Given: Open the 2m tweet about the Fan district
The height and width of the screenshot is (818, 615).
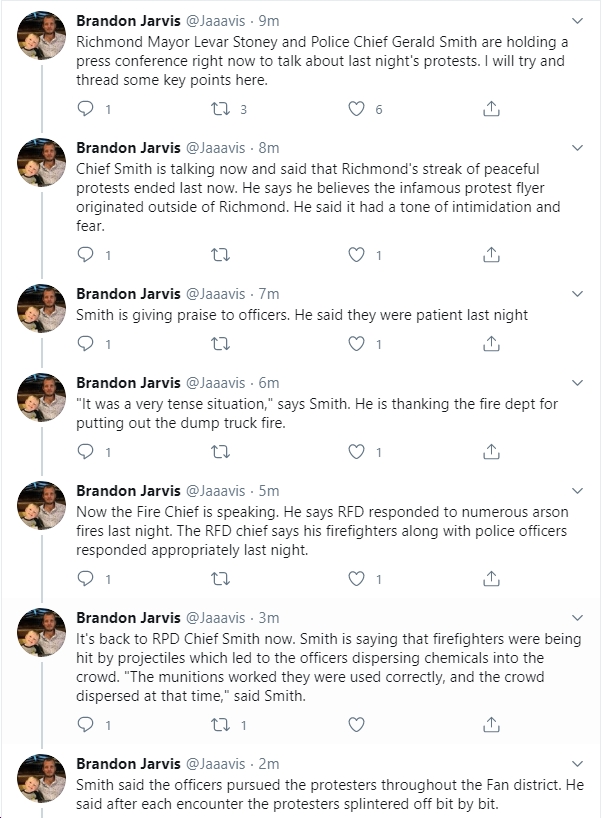Looking at the screenshot, I should (x=330, y=794).
